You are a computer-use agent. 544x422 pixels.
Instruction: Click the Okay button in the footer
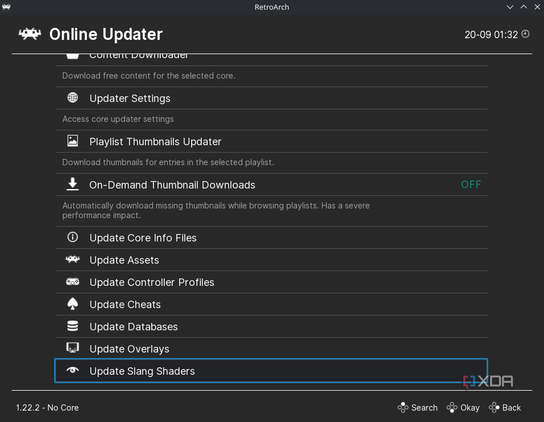coord(463,407)
